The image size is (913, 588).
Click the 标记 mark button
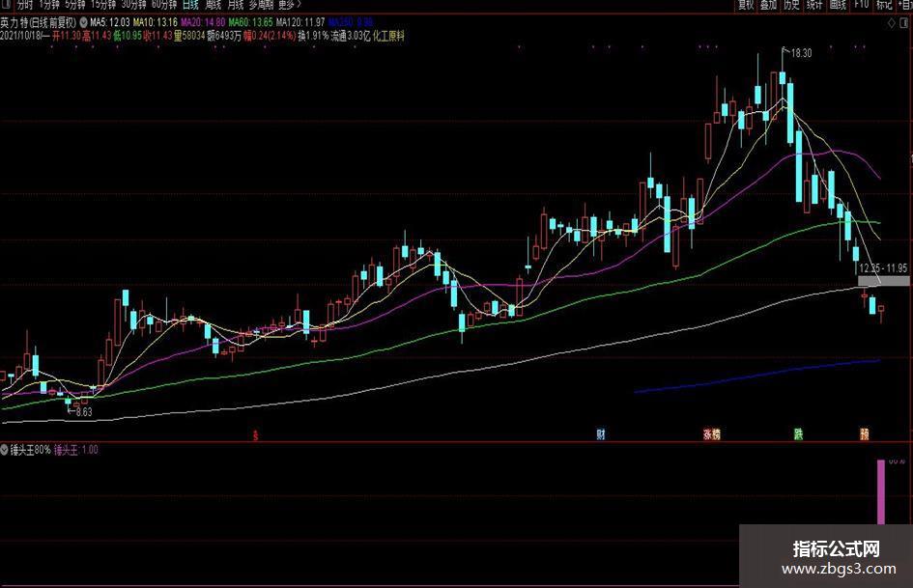884,5
